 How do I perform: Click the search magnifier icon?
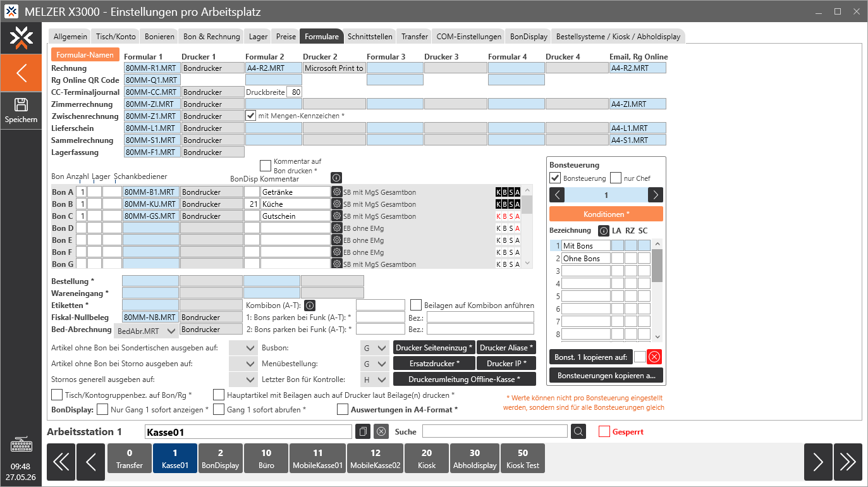coord(578,431)
